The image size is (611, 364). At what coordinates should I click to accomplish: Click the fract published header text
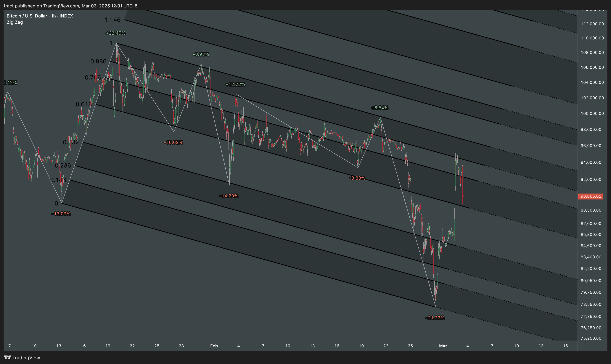[x=70, y=6]
